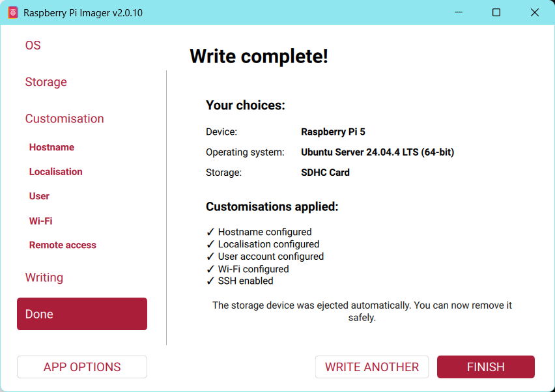Open the Hostname customisation sub-step
This screenshot has height=392, width=555.
click(x=51, y=147)
